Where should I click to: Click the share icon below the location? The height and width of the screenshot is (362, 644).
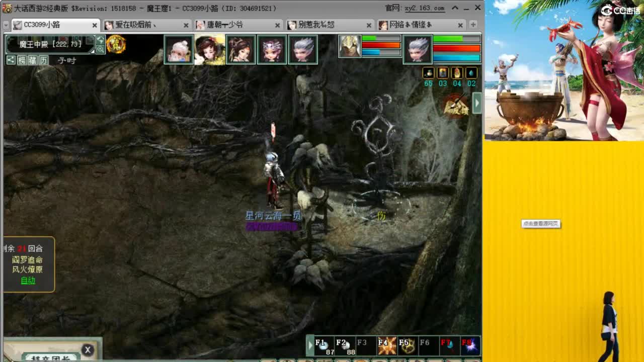tap(11, 60)
